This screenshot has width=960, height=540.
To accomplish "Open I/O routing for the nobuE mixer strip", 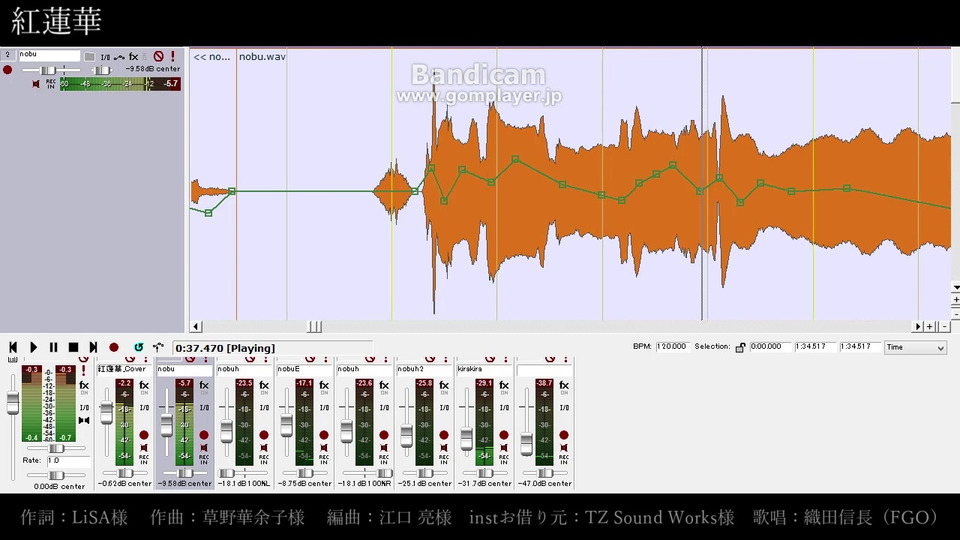I will (x=324, y=408).
